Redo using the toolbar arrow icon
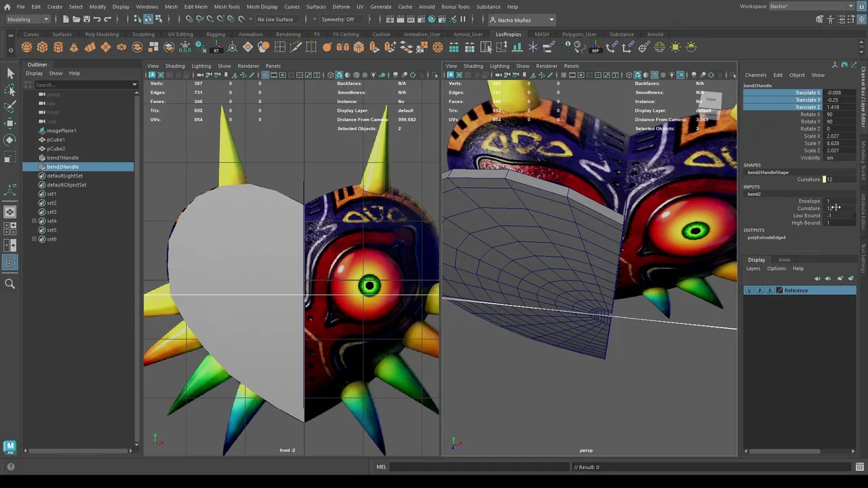The width and height of the screenshot is (868, 488). [x=108, y=20]
